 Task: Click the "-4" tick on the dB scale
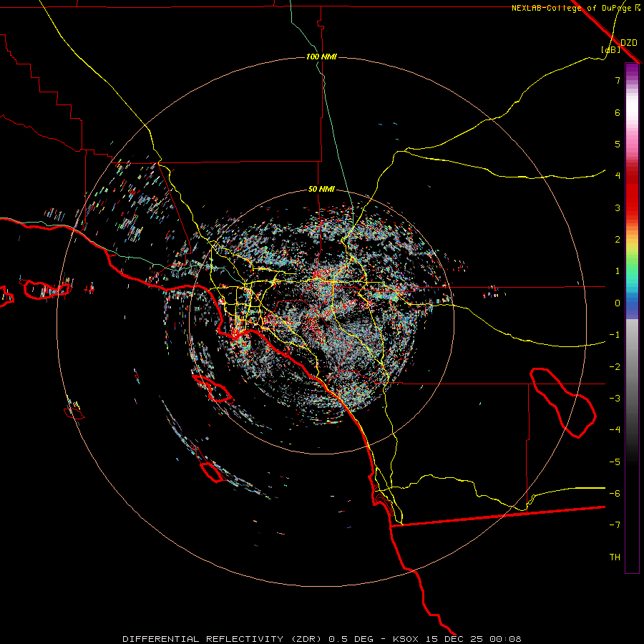tap(615, 430)
